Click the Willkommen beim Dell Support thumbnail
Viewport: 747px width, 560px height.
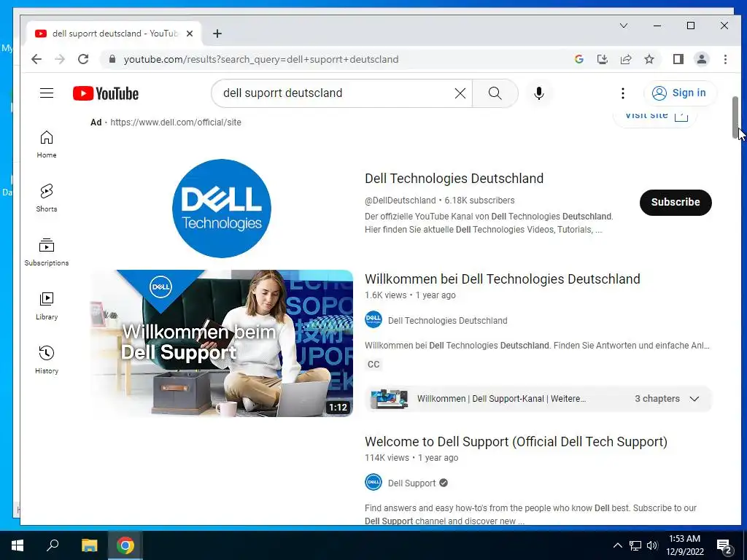[222, 343]
